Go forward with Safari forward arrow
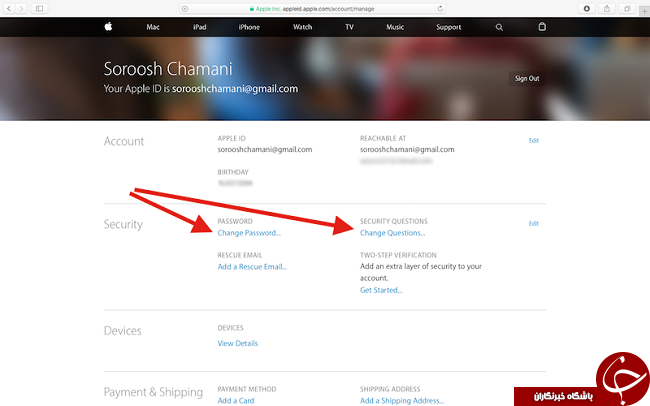 tap(21, 8)
